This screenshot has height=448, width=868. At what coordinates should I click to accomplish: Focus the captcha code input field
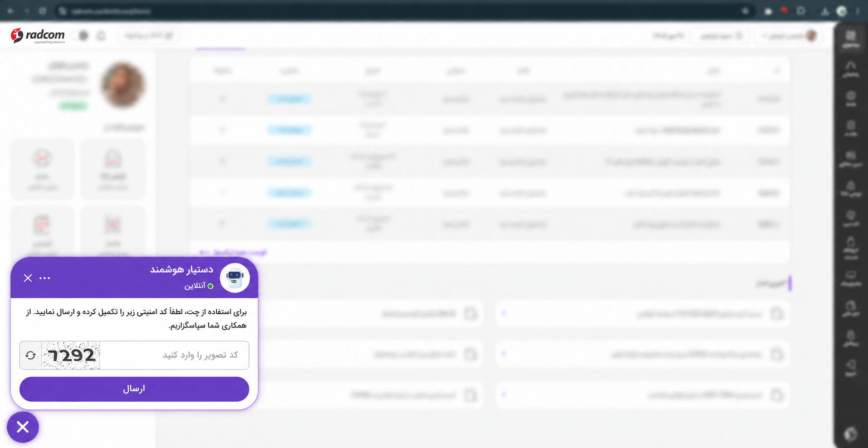point(174,356)
